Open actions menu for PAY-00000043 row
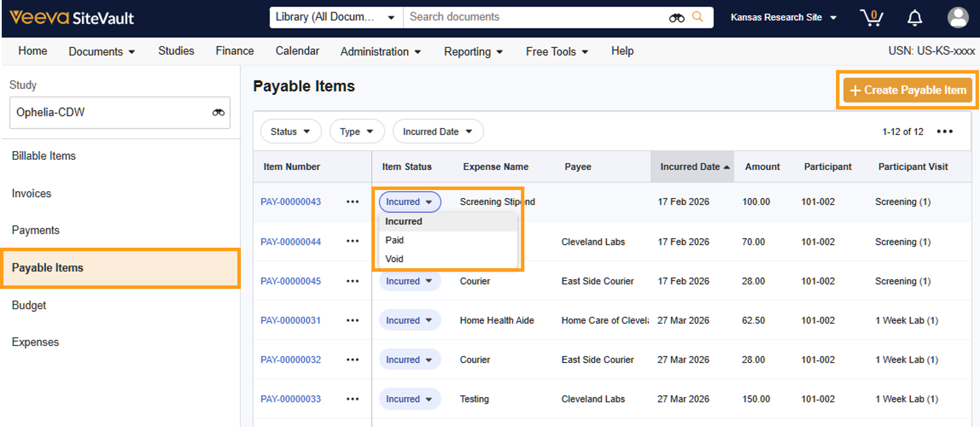The image size is (980, 427). coord(352,202)
